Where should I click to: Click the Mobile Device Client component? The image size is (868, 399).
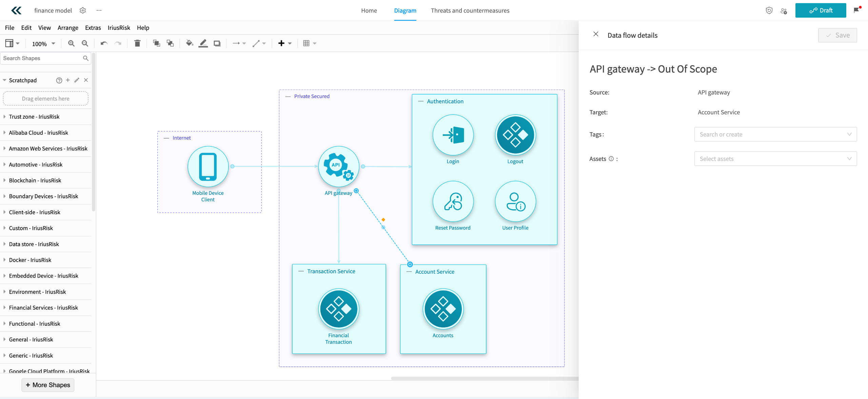tap(208, 166)
